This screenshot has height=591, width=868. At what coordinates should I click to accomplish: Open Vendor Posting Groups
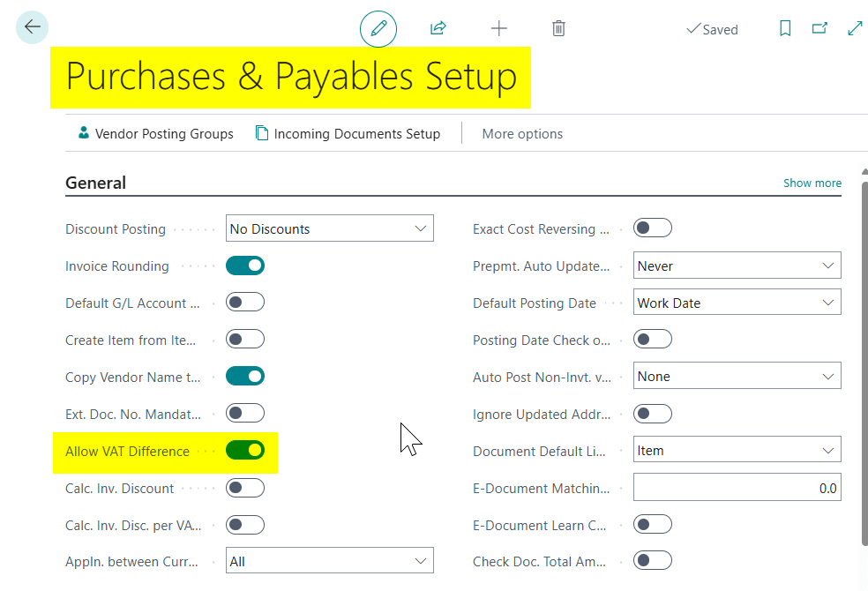click(x=155, y=134)
